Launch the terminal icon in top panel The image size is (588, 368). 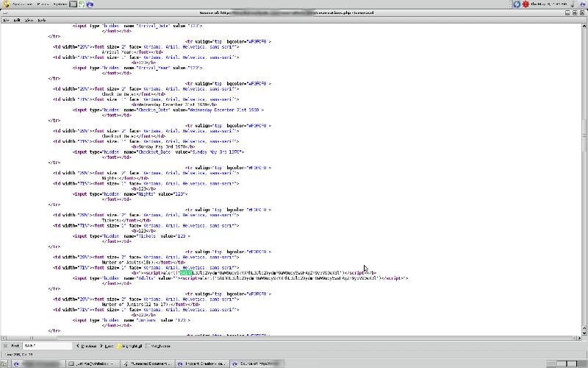73,4
